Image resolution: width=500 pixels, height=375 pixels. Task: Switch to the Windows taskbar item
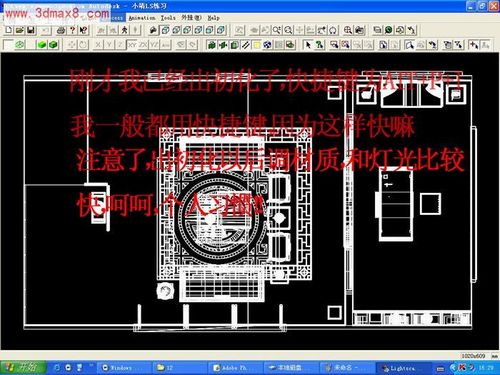pos(125,368)
